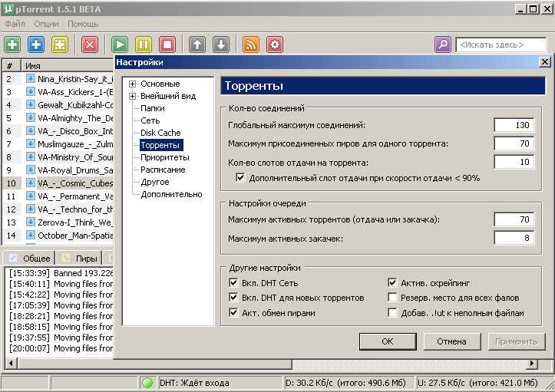Image resolution: width=555 pixels, height=392 pixels.
Task: Select Дополнительно in the settings tree
Action: 171,194
